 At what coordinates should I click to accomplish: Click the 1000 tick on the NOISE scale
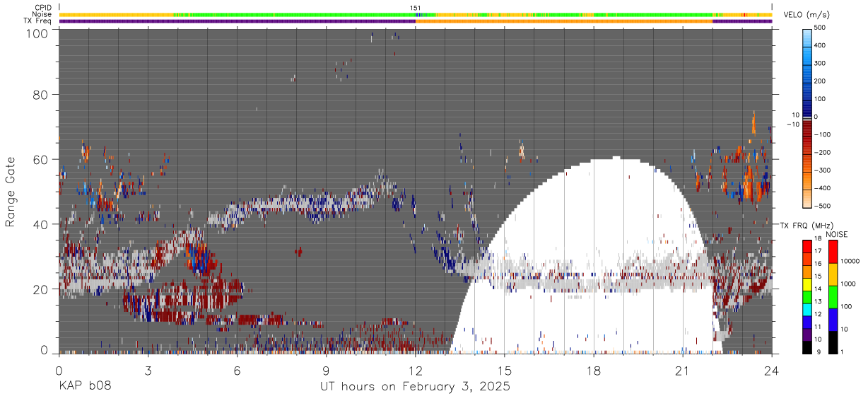point(848,284)
